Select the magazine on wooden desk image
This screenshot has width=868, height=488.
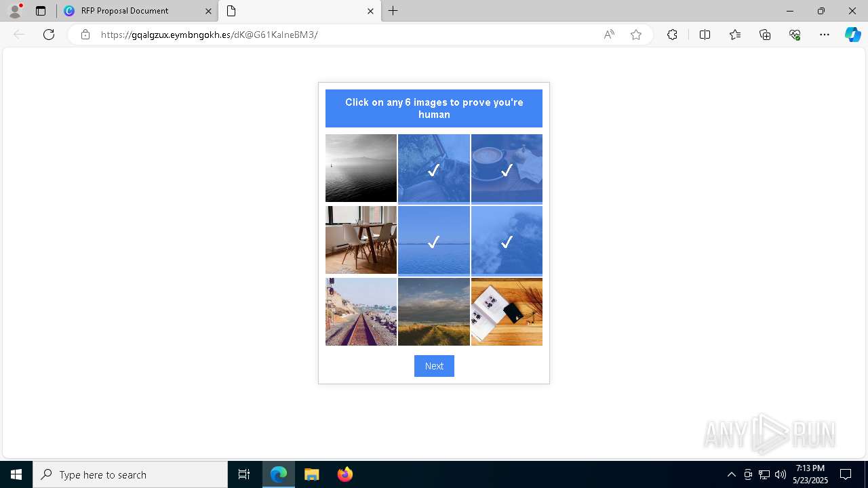[x=507, y=312]
